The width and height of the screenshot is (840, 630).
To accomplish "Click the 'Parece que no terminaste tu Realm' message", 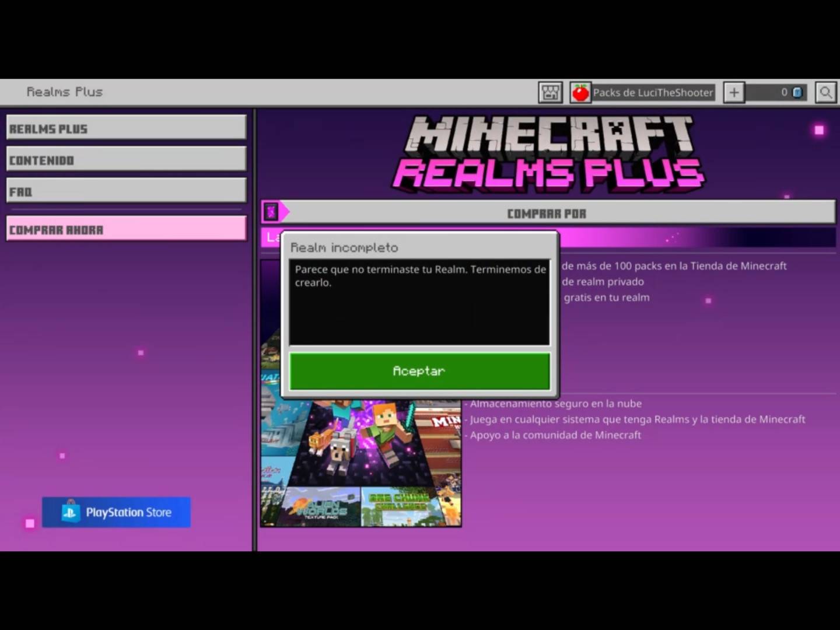I will (x=420, y=276).
